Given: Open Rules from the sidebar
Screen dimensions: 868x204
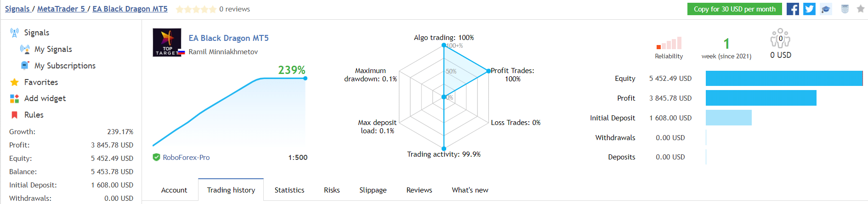Looking at the screenshot, I should pos(34,115).
